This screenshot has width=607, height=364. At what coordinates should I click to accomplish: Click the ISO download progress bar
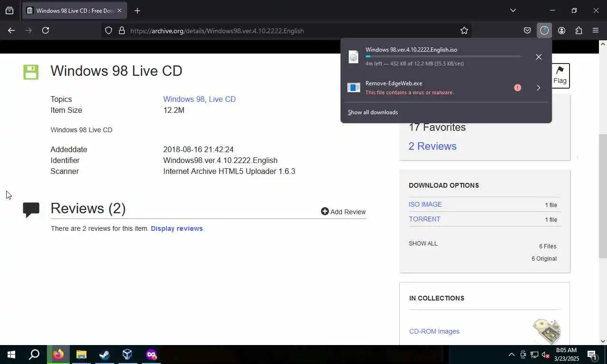[443, 56]
